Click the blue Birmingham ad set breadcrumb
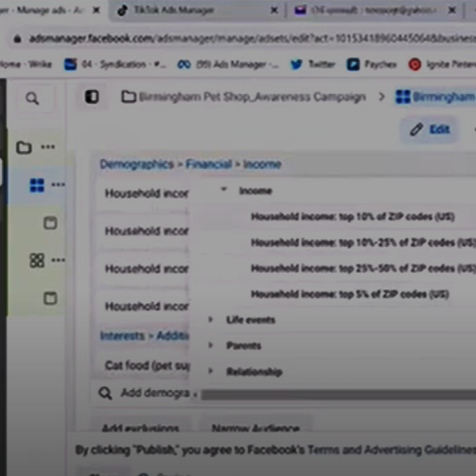 (444, 97)
